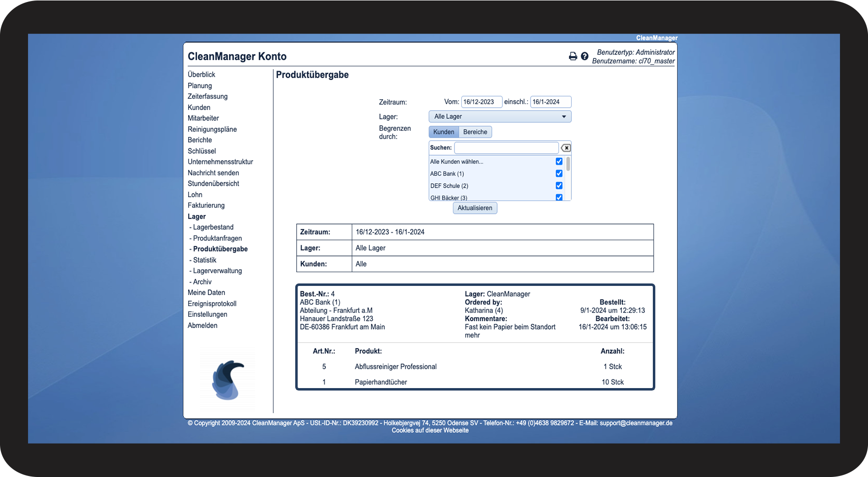The image size is (868, 477).
Task: Select the Kunden tab
Action: [x=444, y=132]
